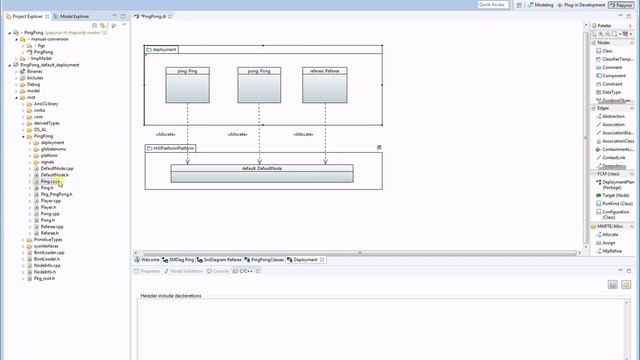
Task: Open the SMDiag Ping diagram tab
Action: tap(178, 260)
